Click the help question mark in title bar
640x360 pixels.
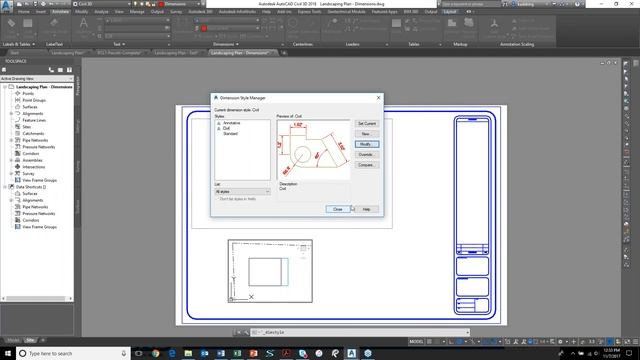tap(577, 4)
